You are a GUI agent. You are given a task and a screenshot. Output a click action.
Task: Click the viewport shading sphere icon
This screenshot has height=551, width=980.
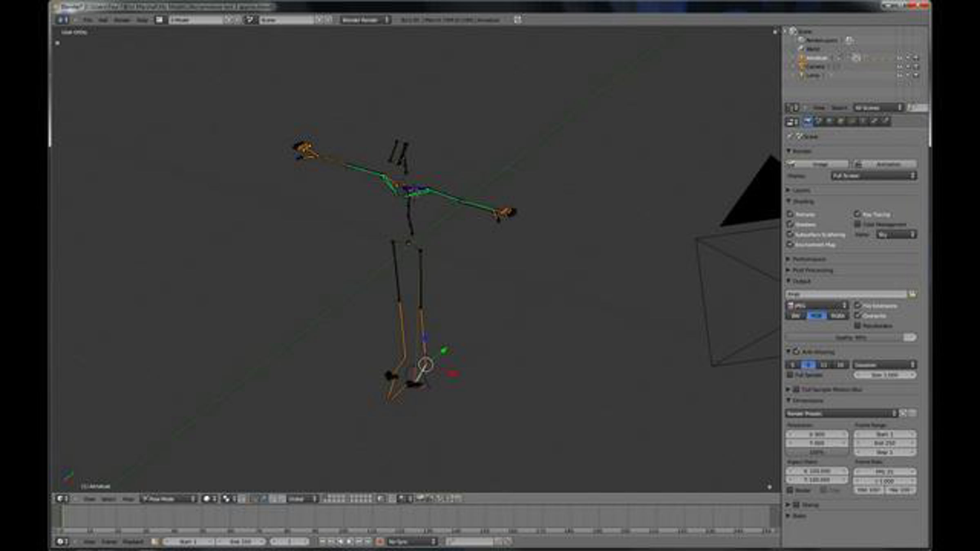[207, 499]
